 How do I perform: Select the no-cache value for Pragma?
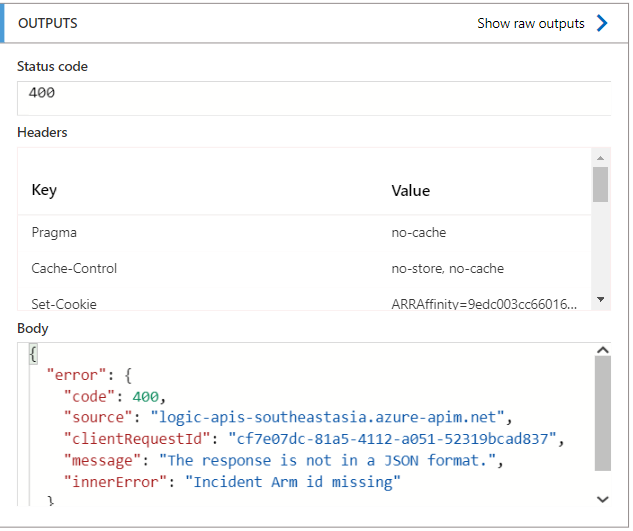pyautogui.click(x=419, y=233)
